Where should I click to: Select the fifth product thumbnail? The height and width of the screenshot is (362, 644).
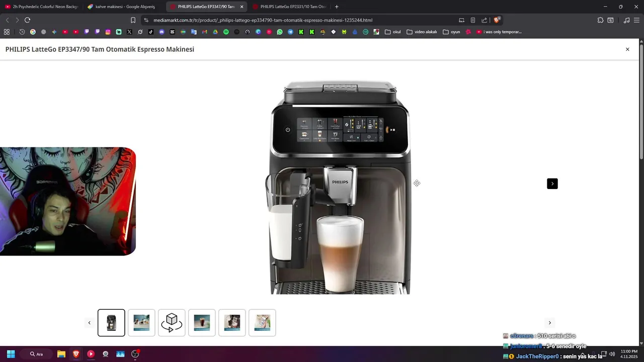(x=232, y=323)
